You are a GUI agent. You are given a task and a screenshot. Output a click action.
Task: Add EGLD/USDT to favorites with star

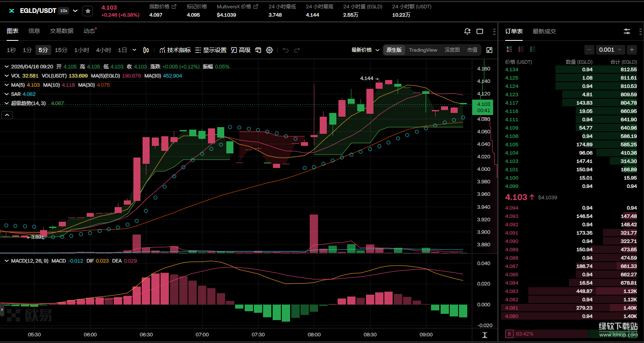point(88,11)
